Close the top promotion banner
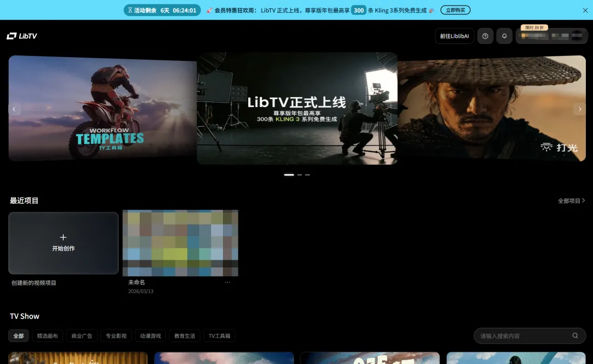Image resolution: width=593 pixels, height=364 pixels. coord(585,10)
